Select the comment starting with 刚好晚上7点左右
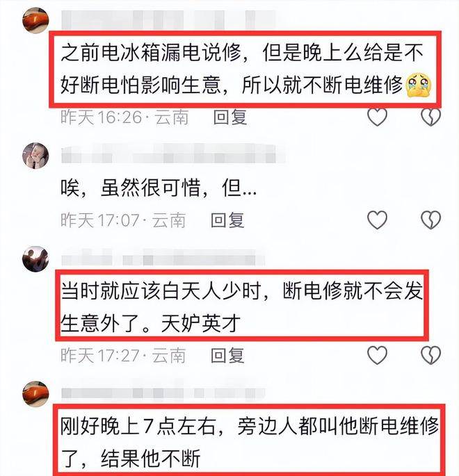 (249, 442)
